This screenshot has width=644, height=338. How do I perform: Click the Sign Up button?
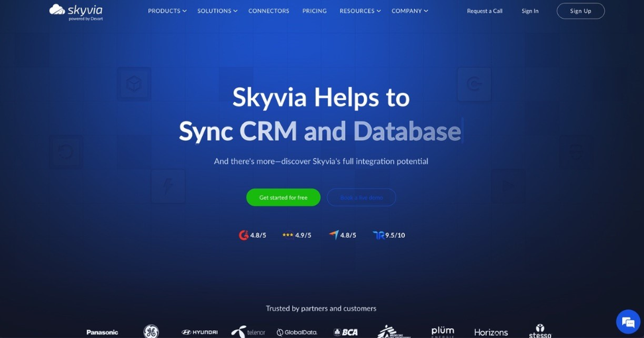(x=581, y=11)
